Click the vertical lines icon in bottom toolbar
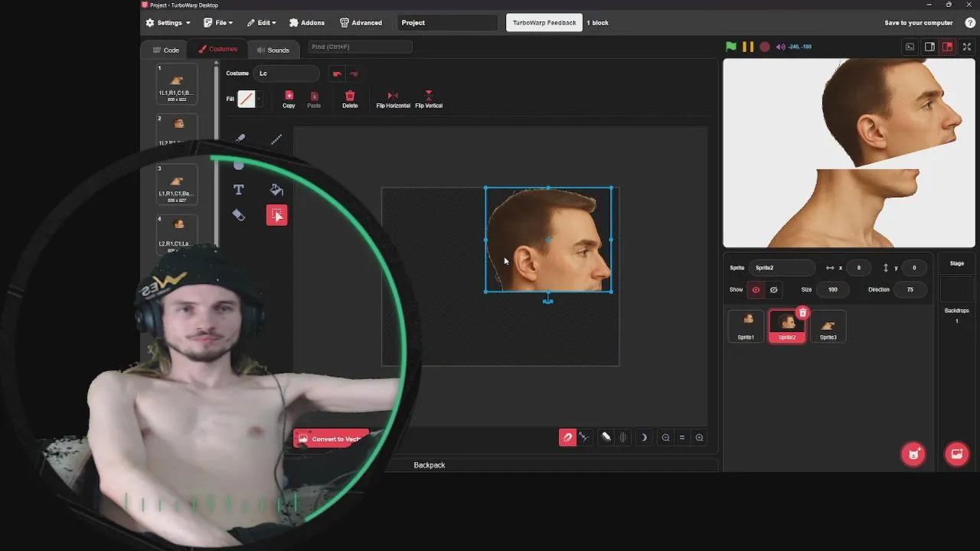Viewport: 980px width, 551px height. [x=622, y=438]
